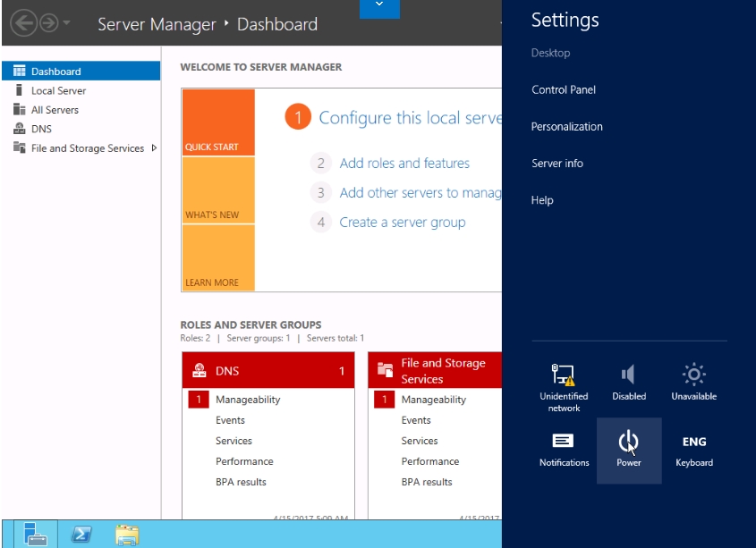The height and width of the screenshot is (548, 756).
Task: Click File and Storage Services sidebar icon
Action: coord(20,148)
